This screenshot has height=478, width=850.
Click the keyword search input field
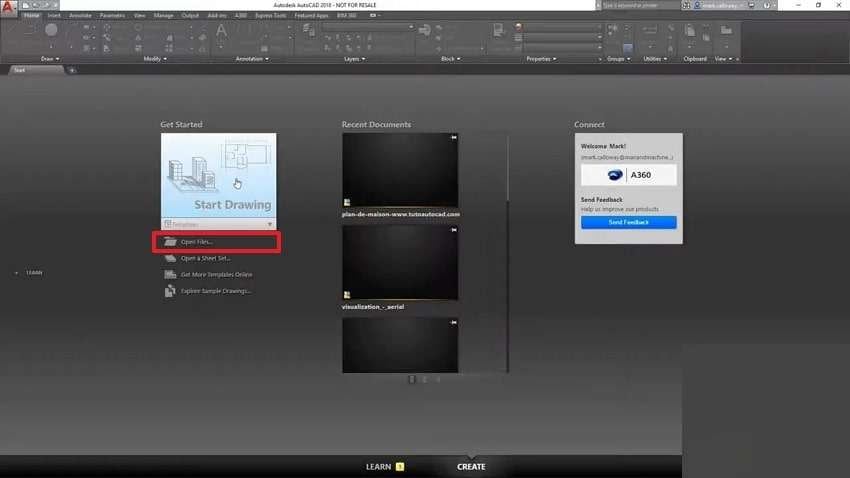(x=640, y=5)
